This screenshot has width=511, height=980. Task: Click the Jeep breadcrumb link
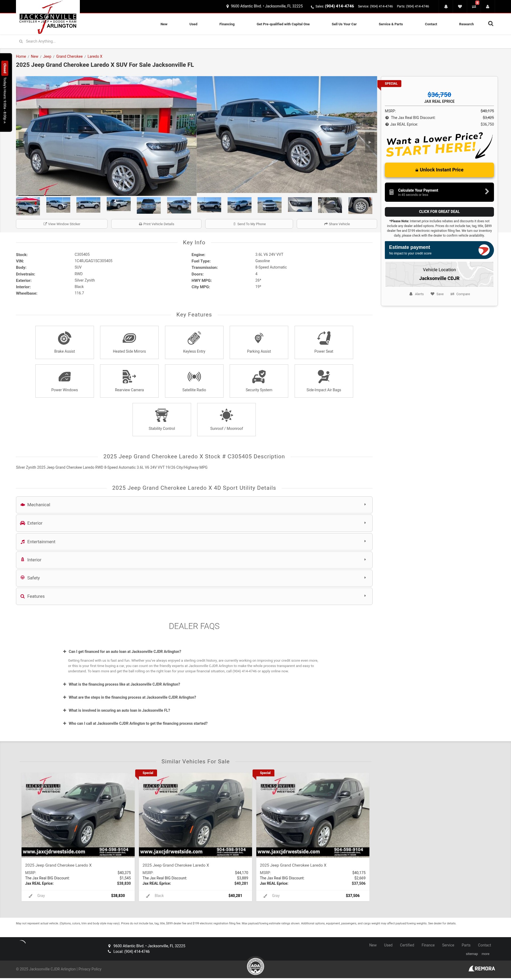[x=47, y=56]
